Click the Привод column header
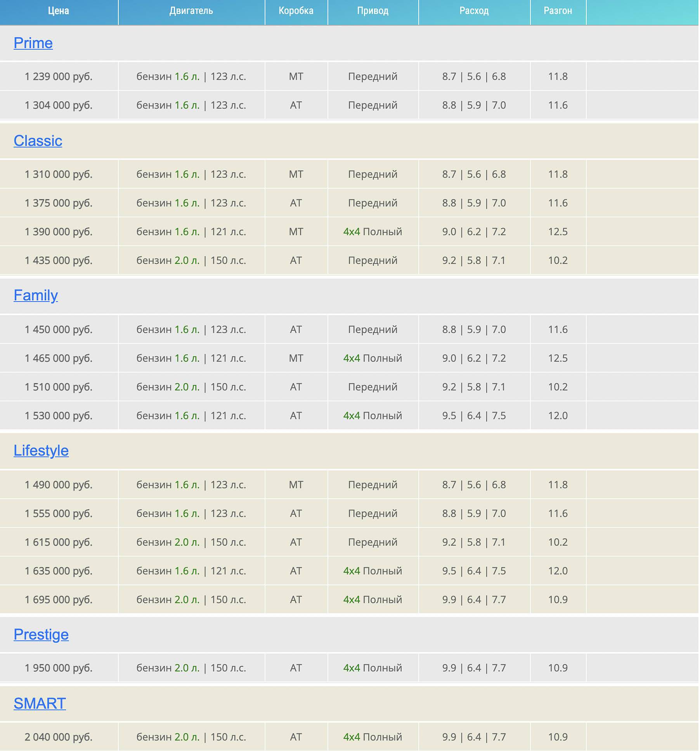The height and width of the screenshot is (751, 700). pyautogui.click(x=373, y=11)
